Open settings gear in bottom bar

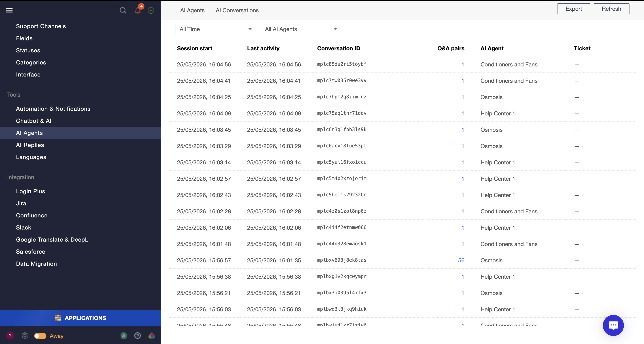tap(25, 336)
